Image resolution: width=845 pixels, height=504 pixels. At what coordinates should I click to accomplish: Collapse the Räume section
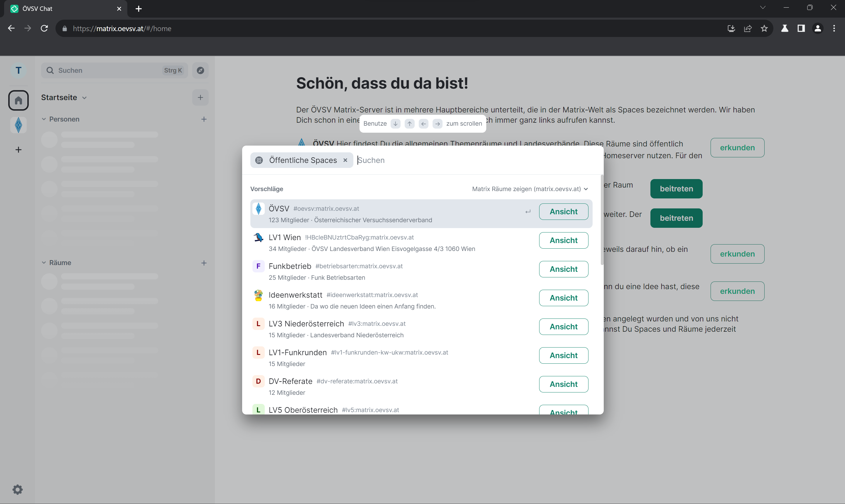point(44,263)
